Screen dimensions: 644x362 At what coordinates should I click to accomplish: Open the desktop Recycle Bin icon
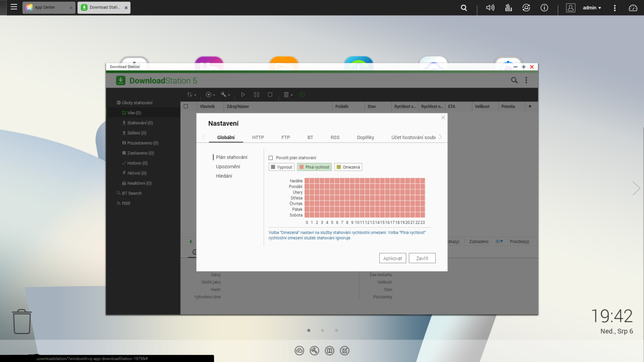22,322
